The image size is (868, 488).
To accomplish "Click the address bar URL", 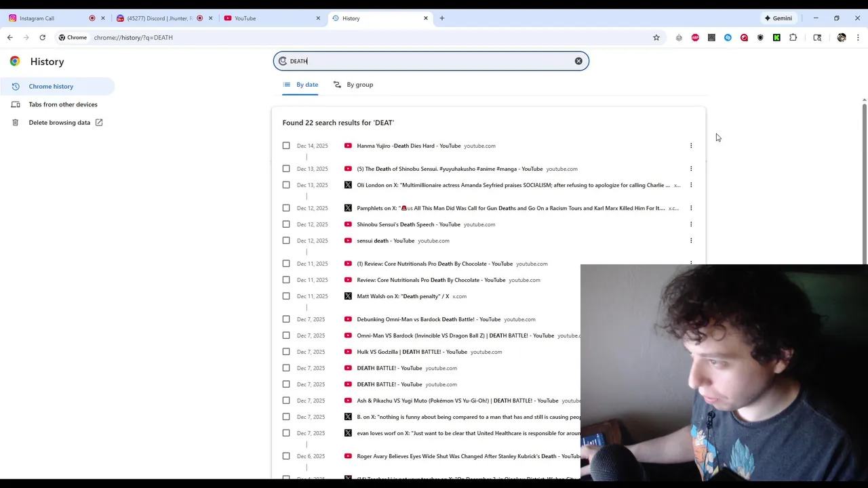I will pyautogui.click(x=133, y=37).
